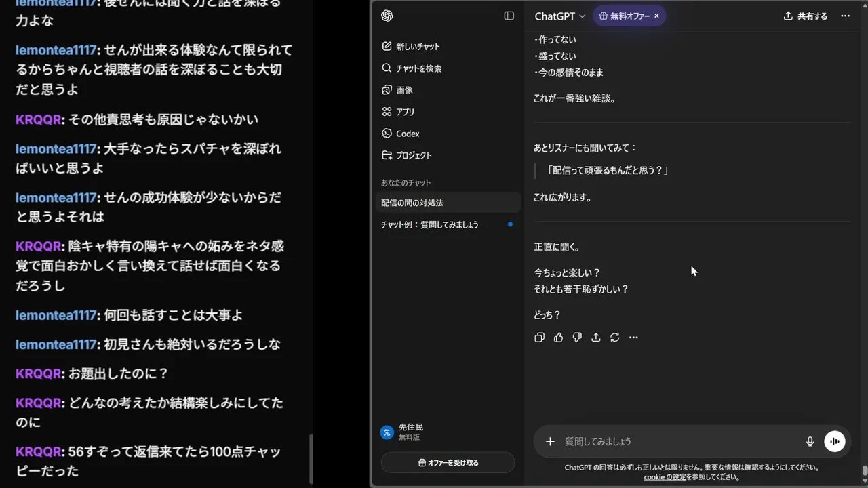Click the avatar circle labeled 先
This screenshot has width=868, height=488.
[387, 432]
